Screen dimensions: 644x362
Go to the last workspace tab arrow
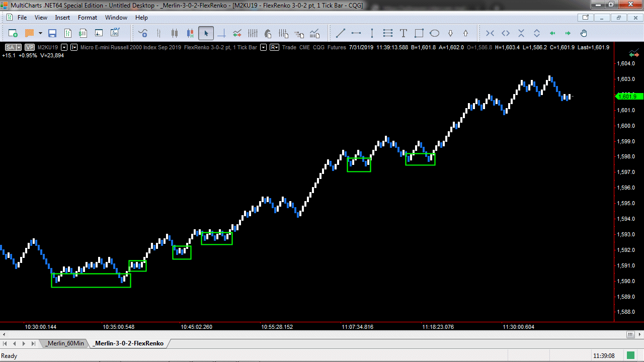[x=33, y=343]
